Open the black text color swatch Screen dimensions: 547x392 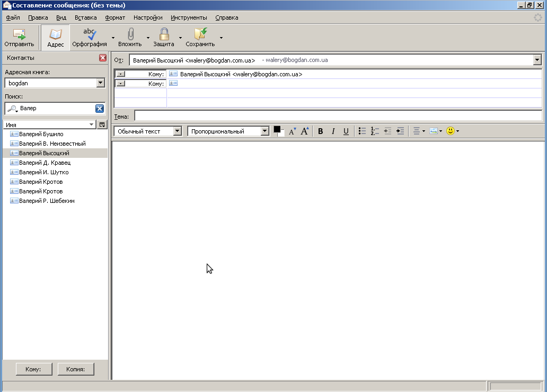[277, 130]
